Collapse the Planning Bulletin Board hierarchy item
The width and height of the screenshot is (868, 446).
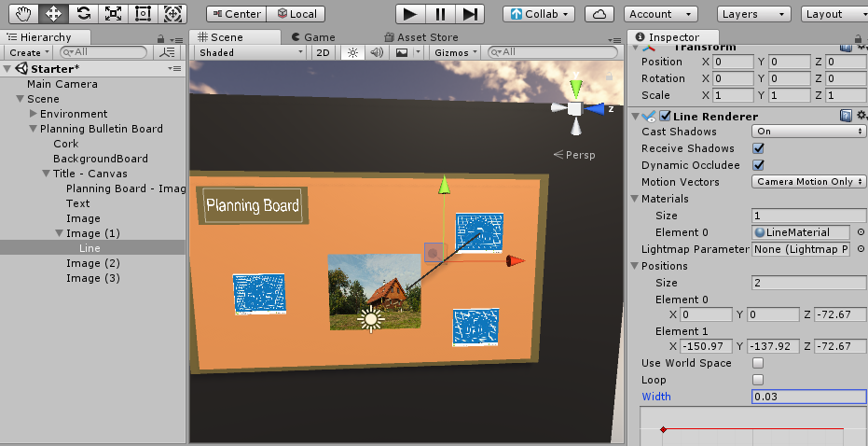34,129
